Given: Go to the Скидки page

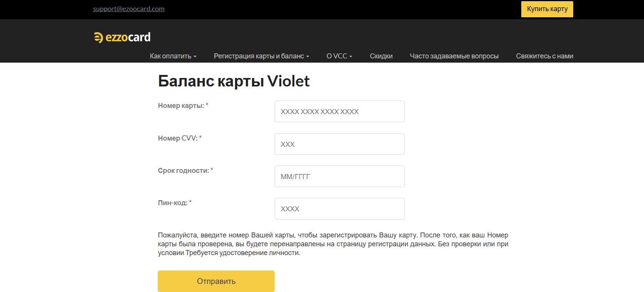Looking at the screenshot, I should point(381,56).
